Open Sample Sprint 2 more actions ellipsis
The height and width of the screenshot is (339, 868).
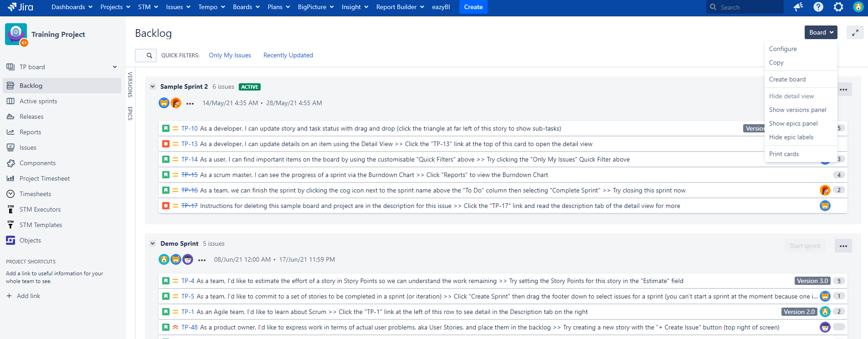coord(843,89)
